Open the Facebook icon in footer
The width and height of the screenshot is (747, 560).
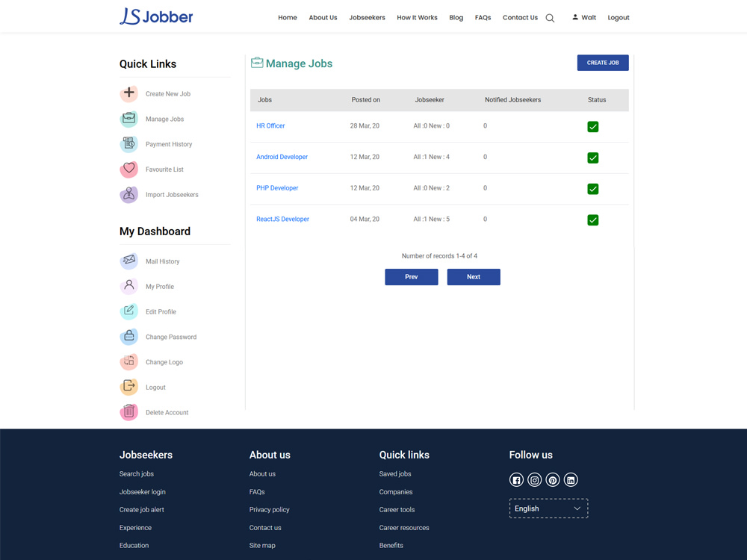pyautogui.click(x=516, y=480)
